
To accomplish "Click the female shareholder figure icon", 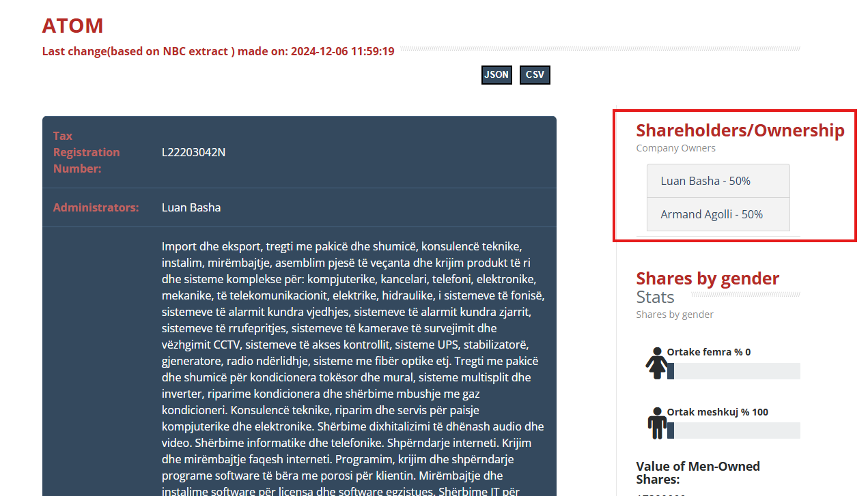I will click(657, 363).
